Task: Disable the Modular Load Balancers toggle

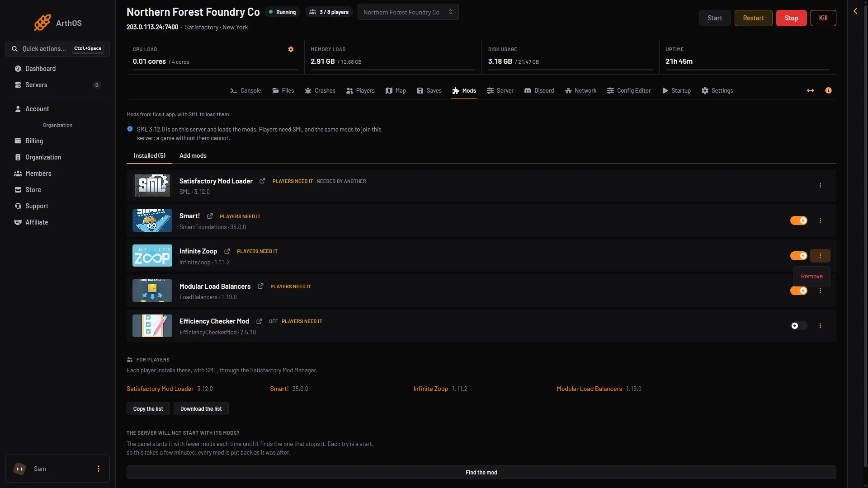Action: point(798,291)
